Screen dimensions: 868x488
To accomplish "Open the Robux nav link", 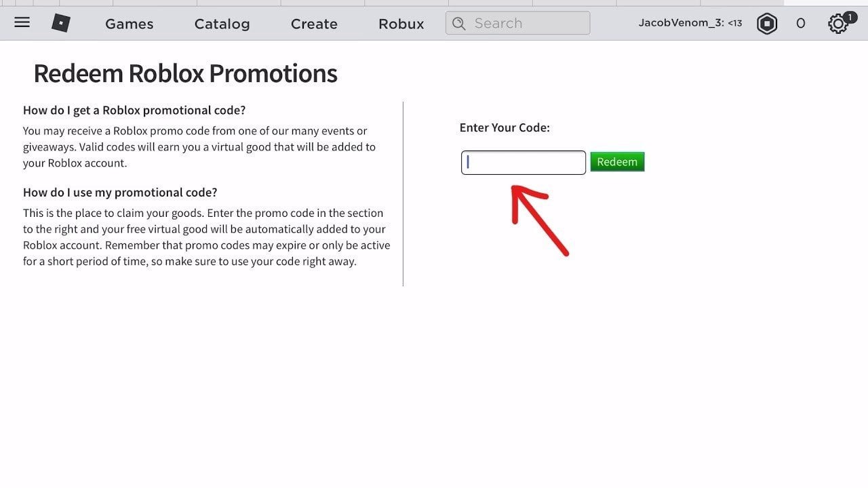I will [x=401, y=24].
